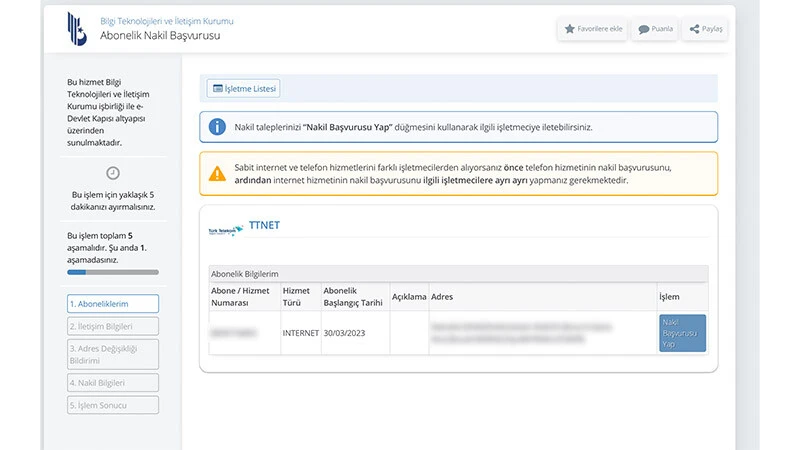Screen dimensions: 800x450
Task: Click the blurred subscriber number cell
Action: tap(244, 333)
